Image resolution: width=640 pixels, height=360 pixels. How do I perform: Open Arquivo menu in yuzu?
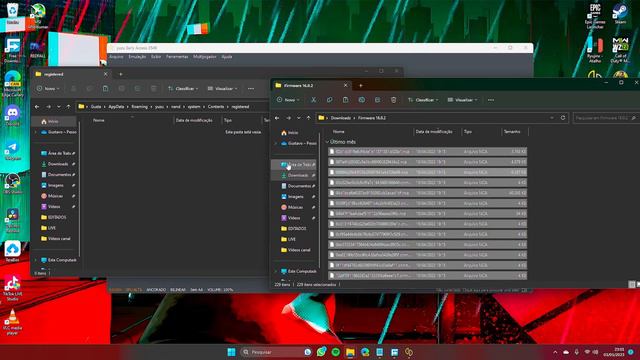[x=116, y=57]
